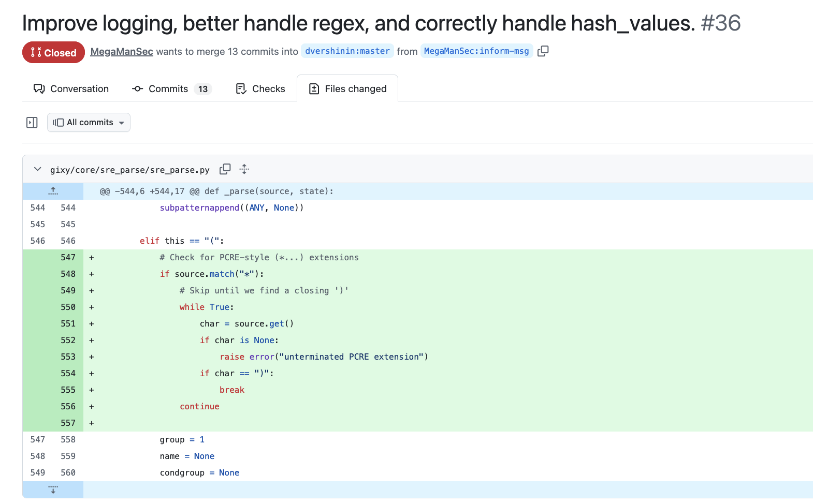Click new line number 558
Screen dimensions: 813x504
[68, 440]
